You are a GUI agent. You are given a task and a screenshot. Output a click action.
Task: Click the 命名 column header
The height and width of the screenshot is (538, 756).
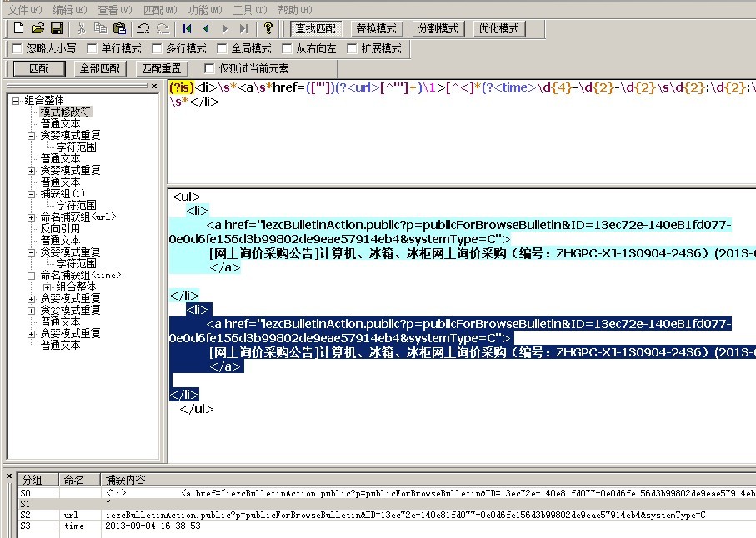pyautogui.click(x=79, y=480)
